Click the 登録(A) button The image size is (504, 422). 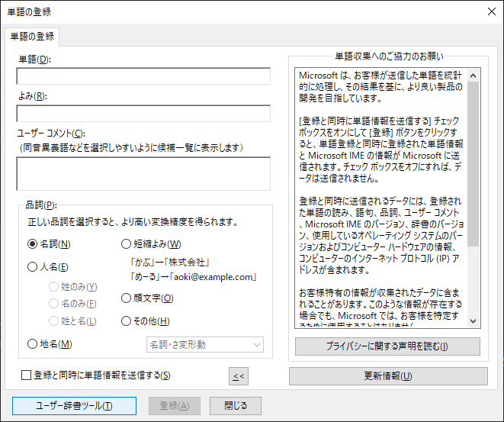(175, 406)
